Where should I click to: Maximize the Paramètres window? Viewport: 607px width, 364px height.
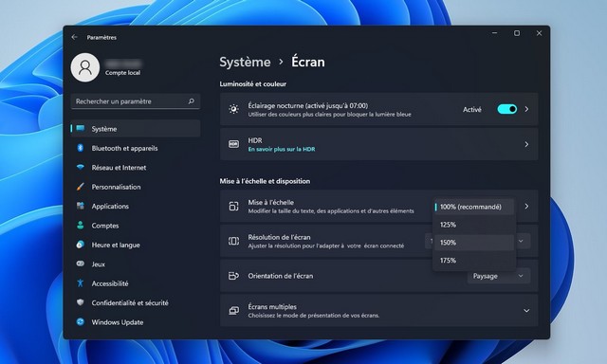click(x=517, y=33)
